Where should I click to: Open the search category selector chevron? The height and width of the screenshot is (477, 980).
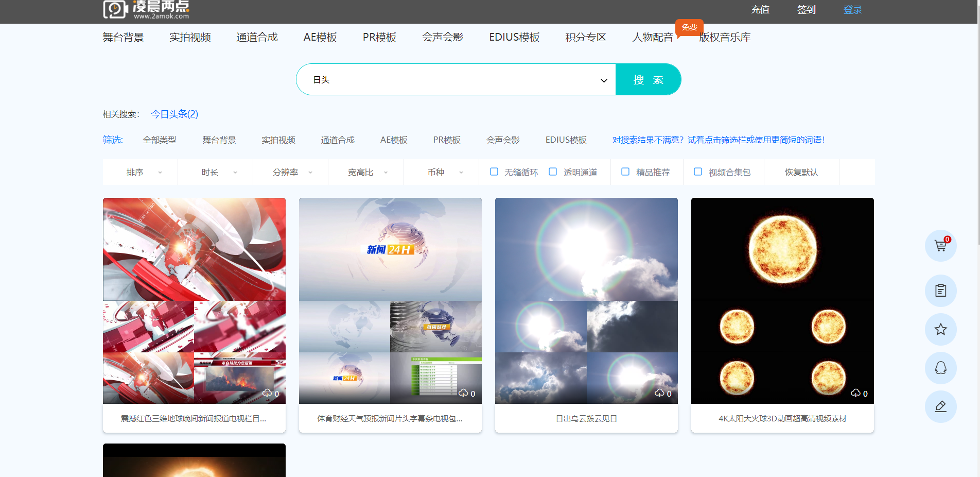tap(603, 80)
